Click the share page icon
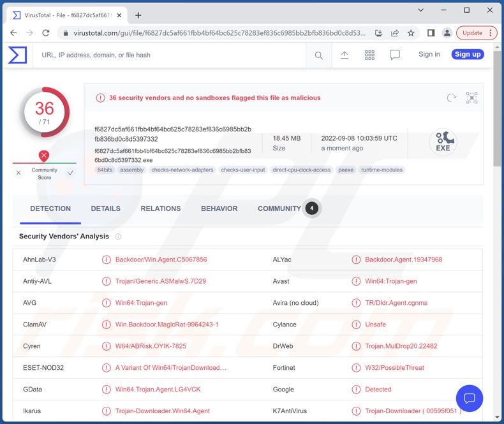504x424 pixels. 395,33
